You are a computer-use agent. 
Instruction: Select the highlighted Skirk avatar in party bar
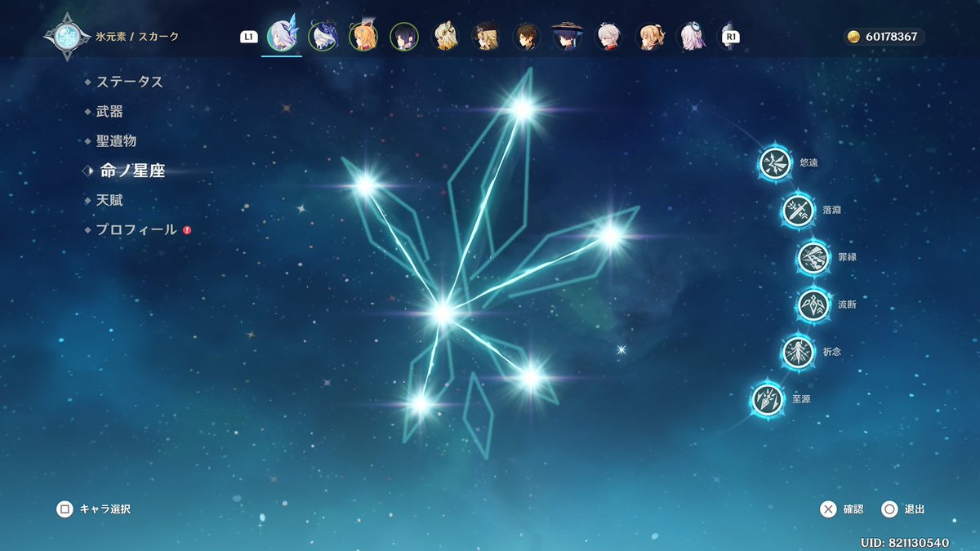[x=282, y=37]
